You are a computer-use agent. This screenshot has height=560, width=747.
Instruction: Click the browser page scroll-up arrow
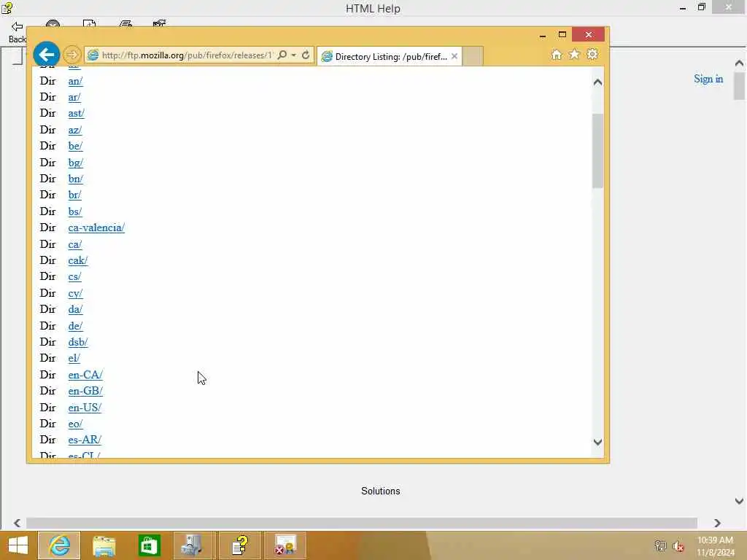(x=598, y=82)
